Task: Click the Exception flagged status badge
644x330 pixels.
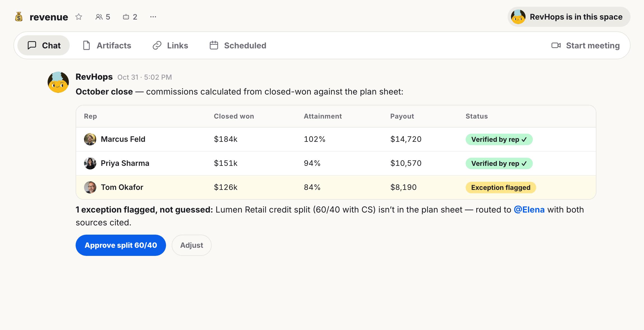Action: coord(501,187)
